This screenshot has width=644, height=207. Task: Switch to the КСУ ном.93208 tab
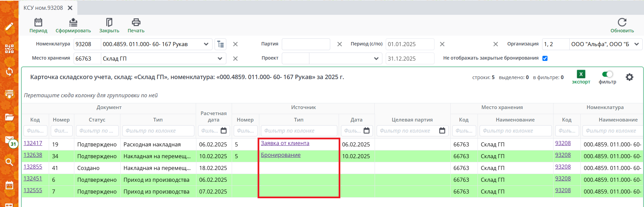pyautogui.click(x=43, y=8)
